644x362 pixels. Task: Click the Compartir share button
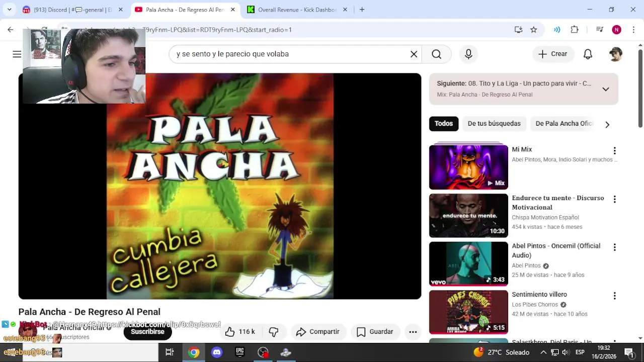[x=317, y=332]
